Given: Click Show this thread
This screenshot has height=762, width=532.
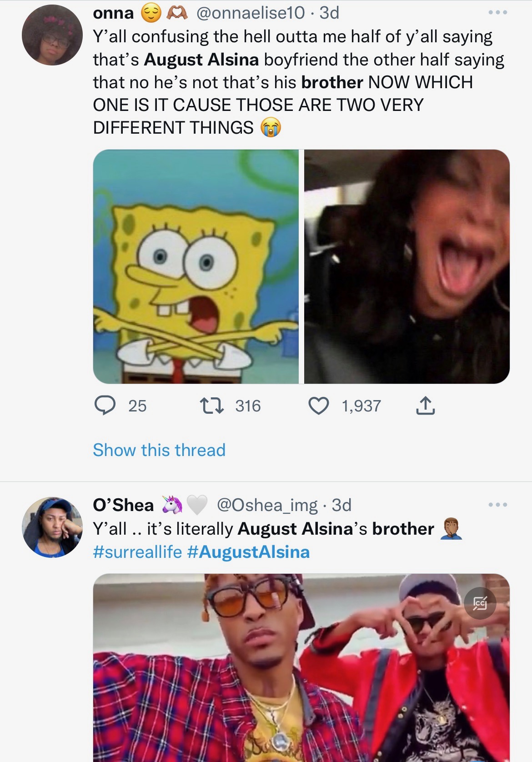Looking at the screenshot, I should click(x=158, y=451).
